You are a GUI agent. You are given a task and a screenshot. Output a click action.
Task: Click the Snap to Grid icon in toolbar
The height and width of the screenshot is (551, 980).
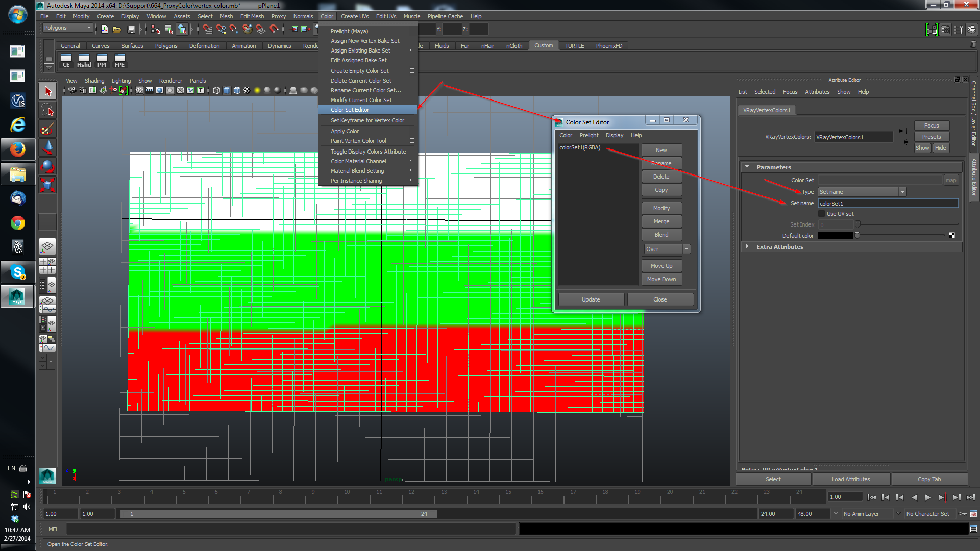[208, 29]
